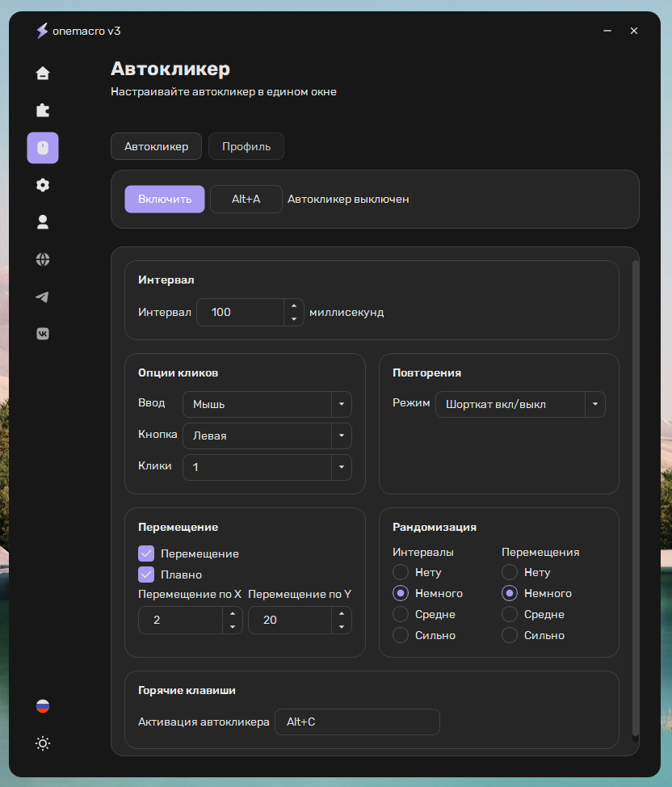Disable the Плавно checkbox
Viewport: 672px width, 787px height.
coord(146,574)
